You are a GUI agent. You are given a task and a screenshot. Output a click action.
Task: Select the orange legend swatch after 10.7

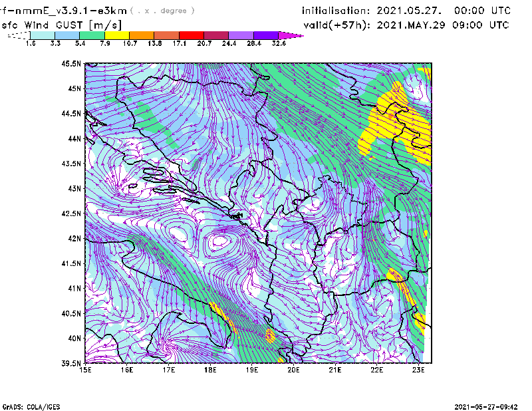click(x=142, y=35)
